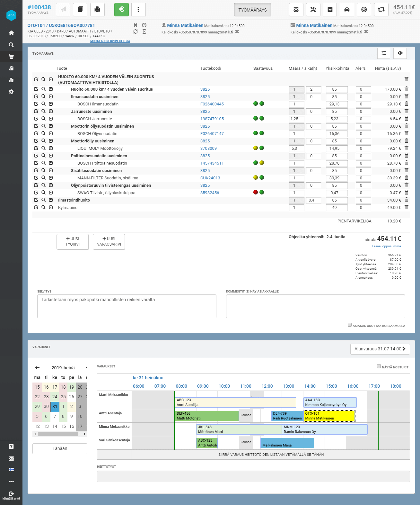Print the work order with the printer icon
This screenshot has width=420, height=505.
click(x=97, y=10)
